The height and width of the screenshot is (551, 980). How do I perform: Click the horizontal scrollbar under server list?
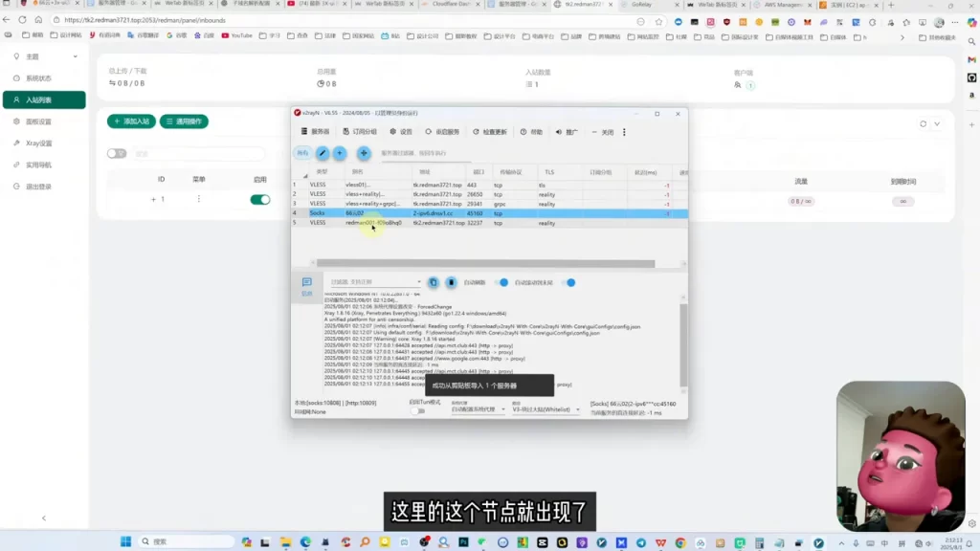tap(485, 264)
